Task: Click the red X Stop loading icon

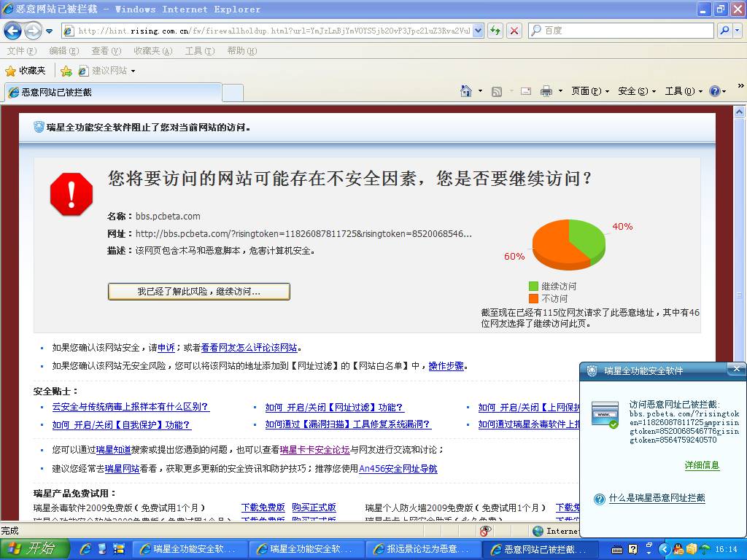Action: [514, 31]
